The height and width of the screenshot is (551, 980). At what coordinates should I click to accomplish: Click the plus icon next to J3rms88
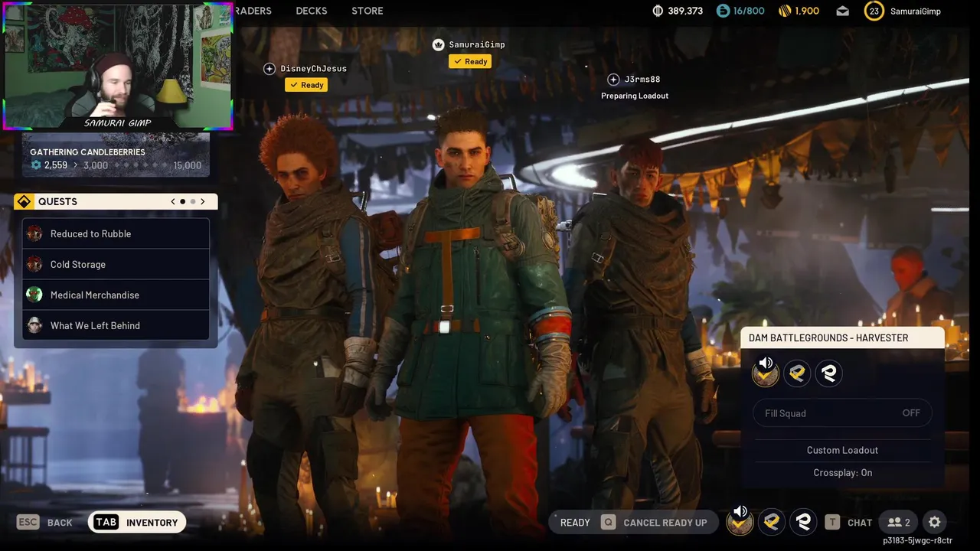613,80
